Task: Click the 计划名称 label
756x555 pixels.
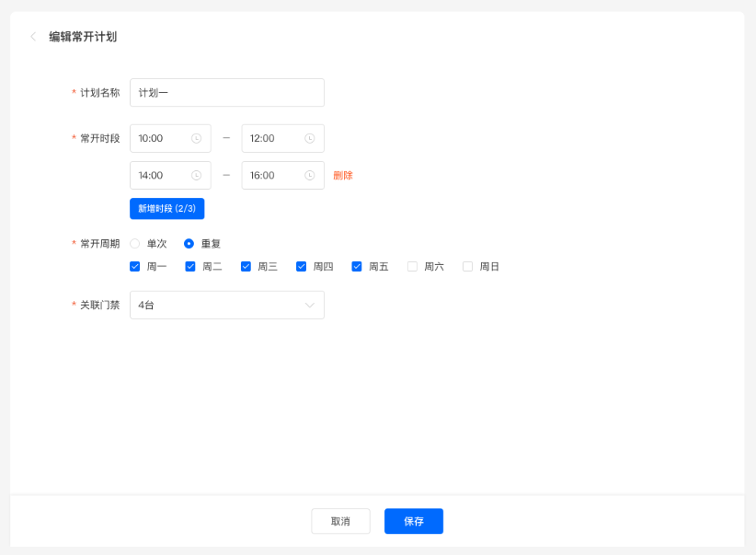Action: [100, 93]
